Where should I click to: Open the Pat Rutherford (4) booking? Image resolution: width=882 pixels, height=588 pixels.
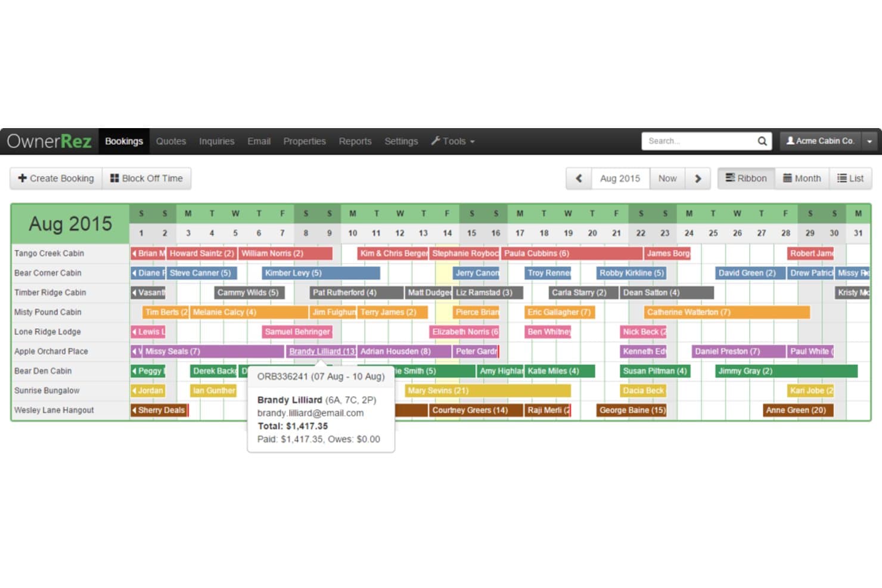tap(356, 293)
